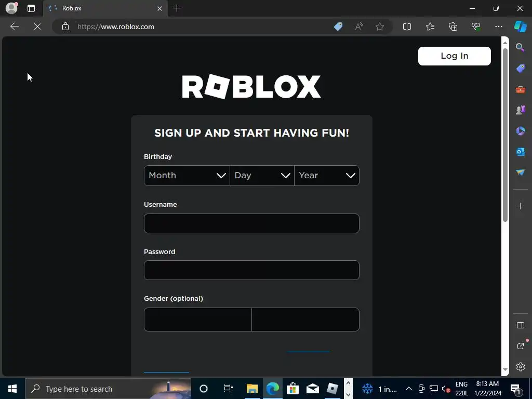This screenshot has width=532, height=399.
Task: Toggle the sidebar panel visibility icon
Action: coord(520,325)
